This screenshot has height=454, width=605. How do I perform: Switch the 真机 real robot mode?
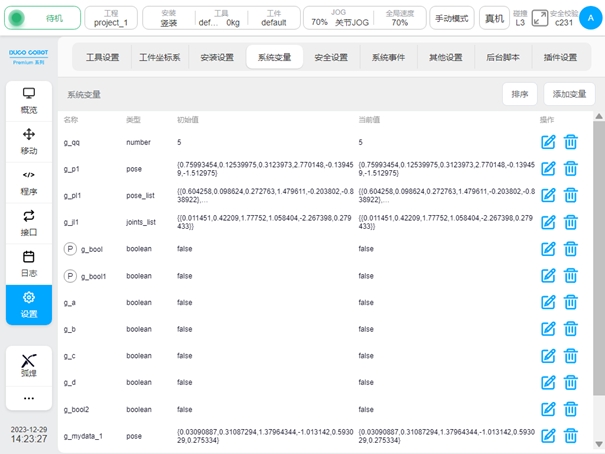[x=494, y=18]
